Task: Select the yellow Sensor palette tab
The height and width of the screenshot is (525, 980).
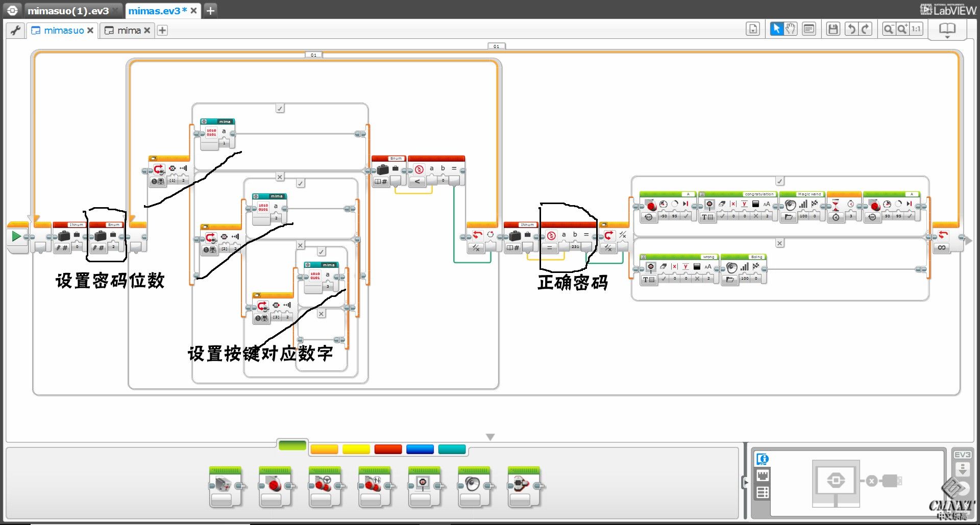Action: (x=356, y=449)
